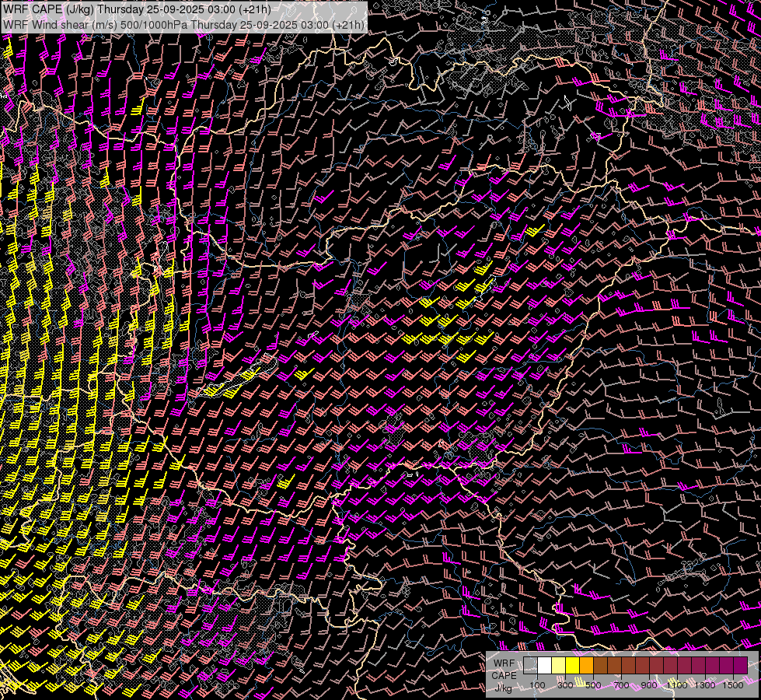
Task: Select the first brown swatch after orange
Action: (x=600, y=665)
